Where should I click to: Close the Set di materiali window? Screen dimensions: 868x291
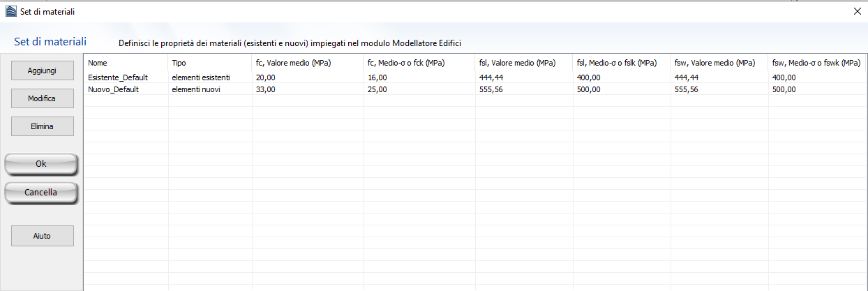click(x=858, y=11)
